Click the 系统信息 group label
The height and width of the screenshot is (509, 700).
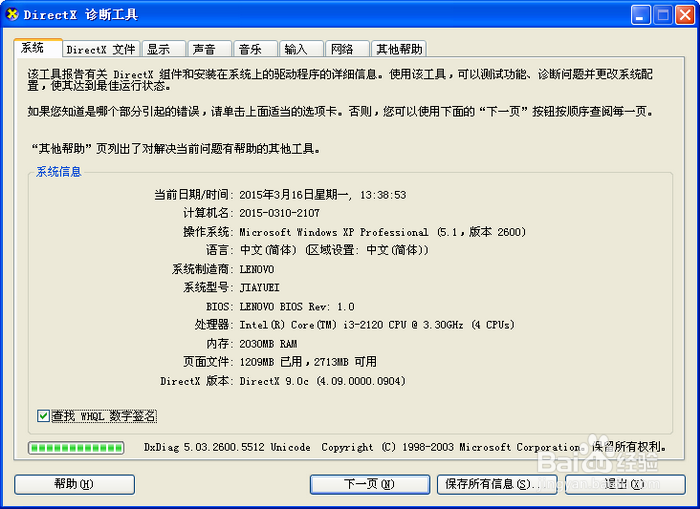tap(58, 171)
